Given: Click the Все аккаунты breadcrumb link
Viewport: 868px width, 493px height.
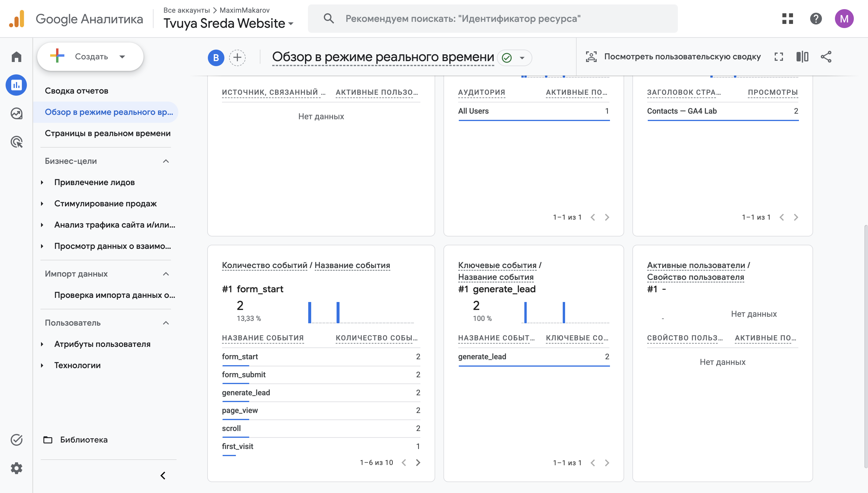Looking at the screenshot, I should pos(187,10).
